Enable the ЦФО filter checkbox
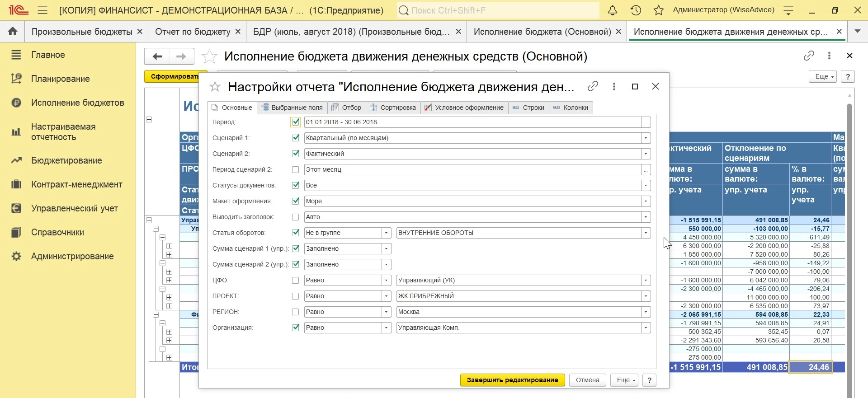Viewport: 868px width, 398px height. [x=296, y=281]
